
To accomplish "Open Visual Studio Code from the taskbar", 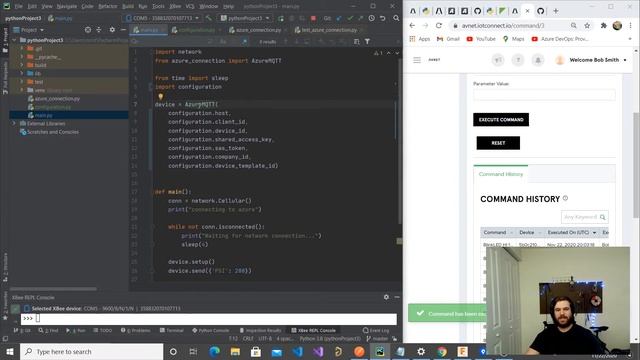I will (x=298, y=351).
